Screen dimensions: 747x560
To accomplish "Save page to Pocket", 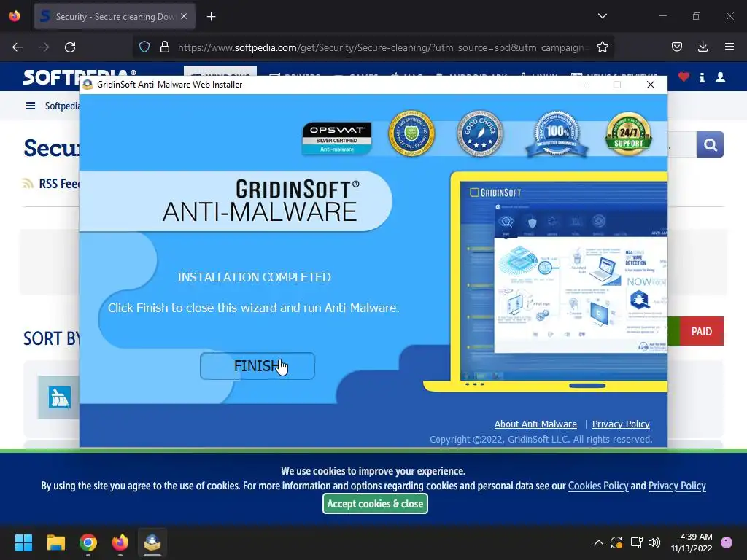I will (x=676, y=47).
